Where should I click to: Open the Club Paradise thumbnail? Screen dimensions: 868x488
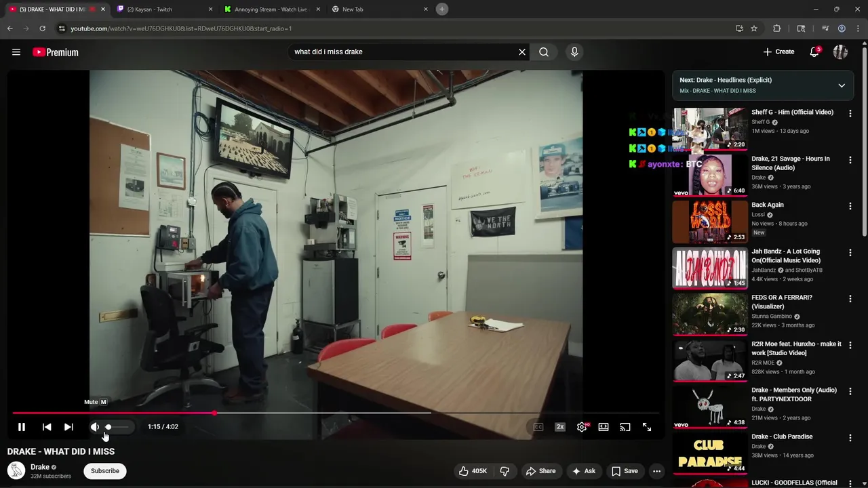[x=710, y=453]
